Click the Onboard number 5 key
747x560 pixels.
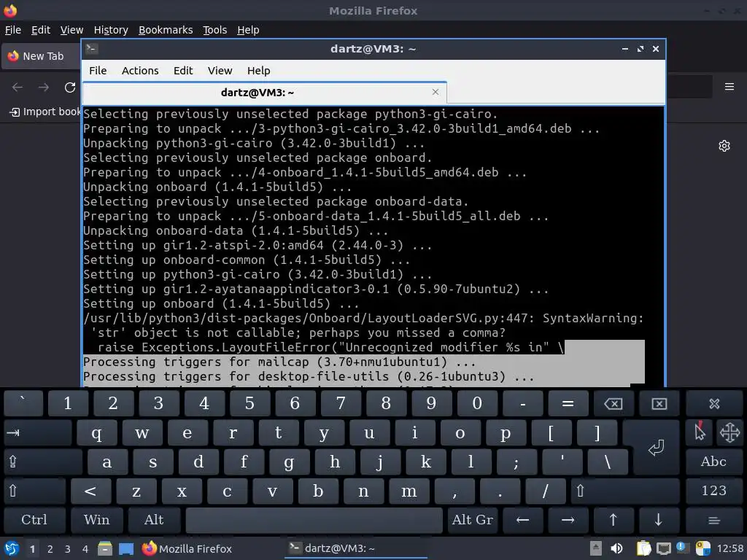[x=249, y=404]
